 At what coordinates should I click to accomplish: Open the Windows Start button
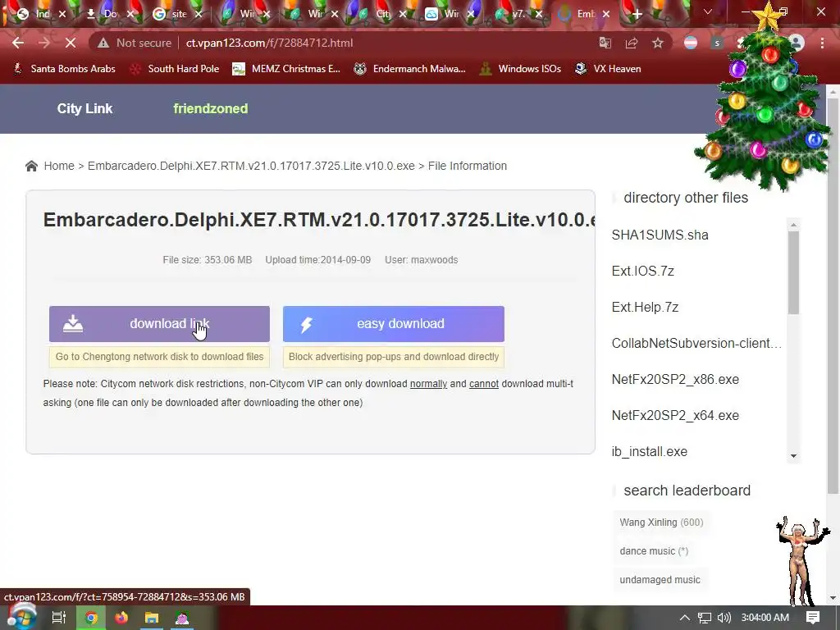tap(21, 618)
